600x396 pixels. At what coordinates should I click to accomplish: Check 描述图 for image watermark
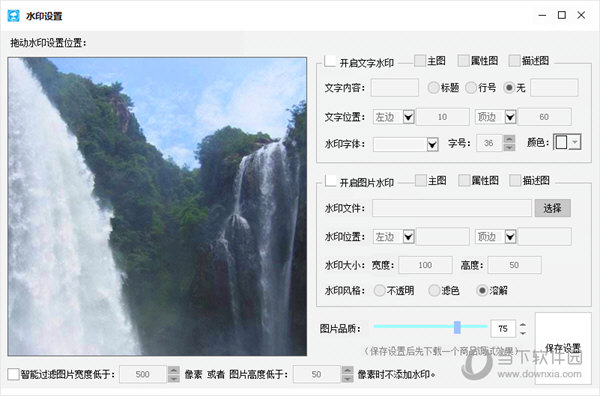515,181
